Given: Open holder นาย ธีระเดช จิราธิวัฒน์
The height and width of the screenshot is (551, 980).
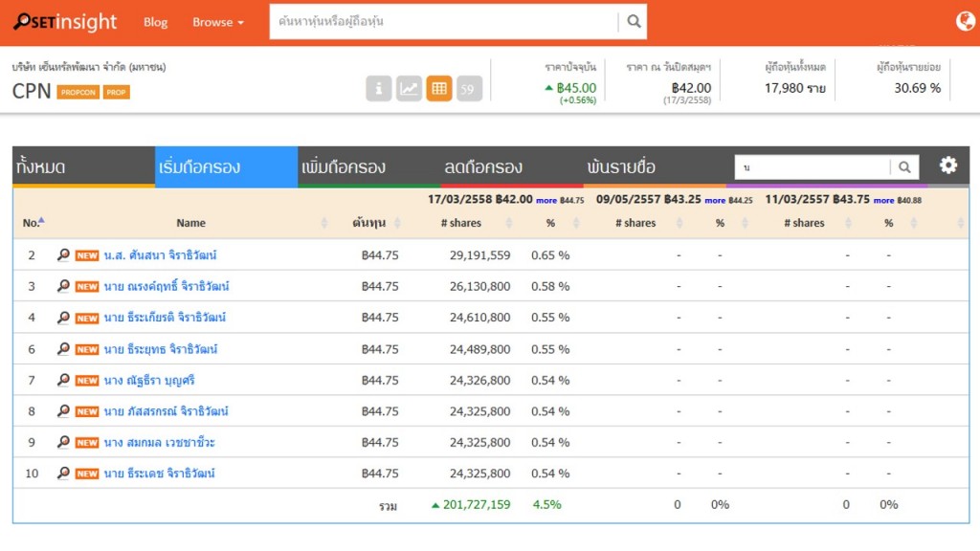Looking at the screenshot, I should tap(160, 473).
